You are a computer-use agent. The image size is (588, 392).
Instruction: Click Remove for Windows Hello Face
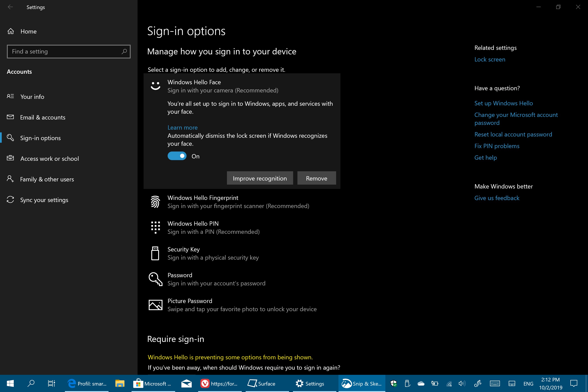tap(317, 178)
